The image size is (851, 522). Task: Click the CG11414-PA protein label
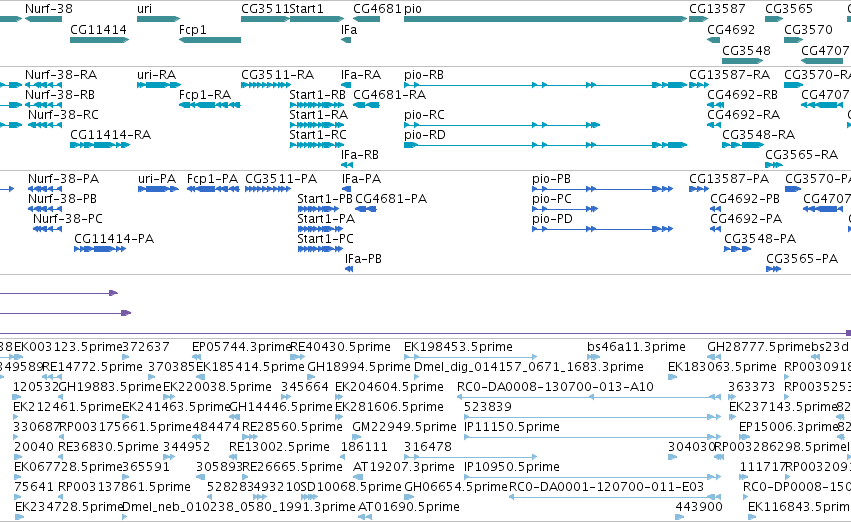coord(114,239)
